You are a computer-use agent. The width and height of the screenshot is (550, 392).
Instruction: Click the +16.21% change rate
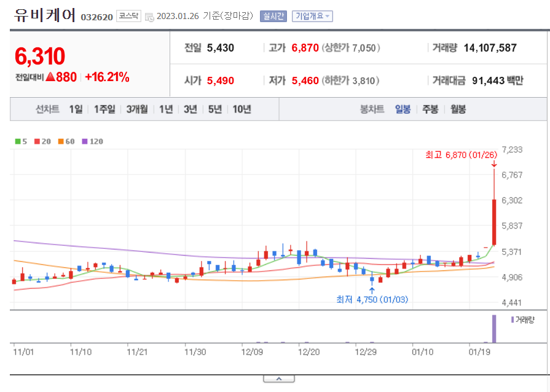(x=107, y=77)
